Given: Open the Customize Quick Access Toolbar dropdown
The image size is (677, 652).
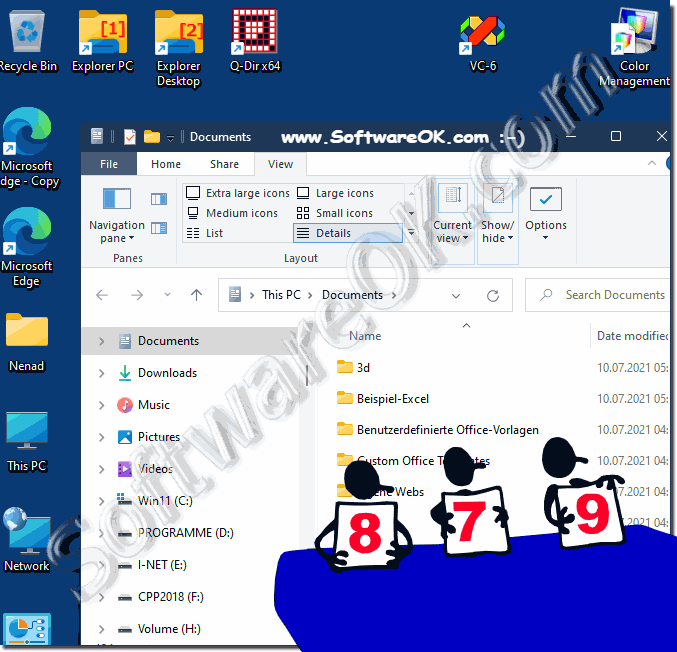Looking at the screenshot, I should pos(171,138).
